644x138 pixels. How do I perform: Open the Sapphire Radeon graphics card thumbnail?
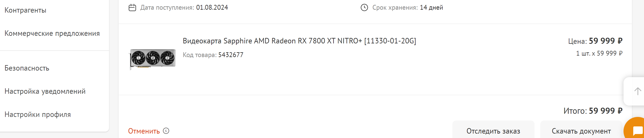tap(153, 59)
